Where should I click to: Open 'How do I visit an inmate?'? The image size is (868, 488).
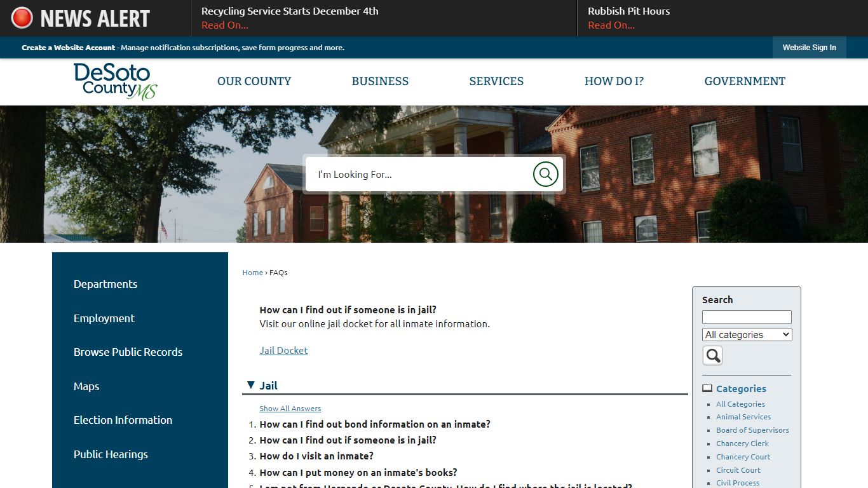point(316,456)
